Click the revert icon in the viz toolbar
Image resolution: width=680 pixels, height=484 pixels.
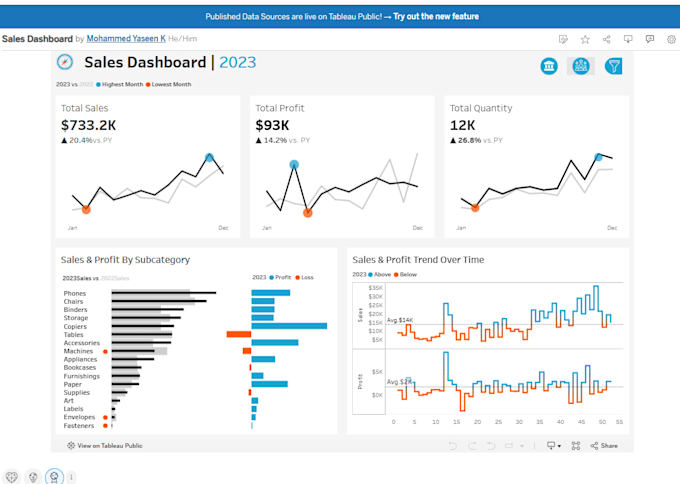490,446
